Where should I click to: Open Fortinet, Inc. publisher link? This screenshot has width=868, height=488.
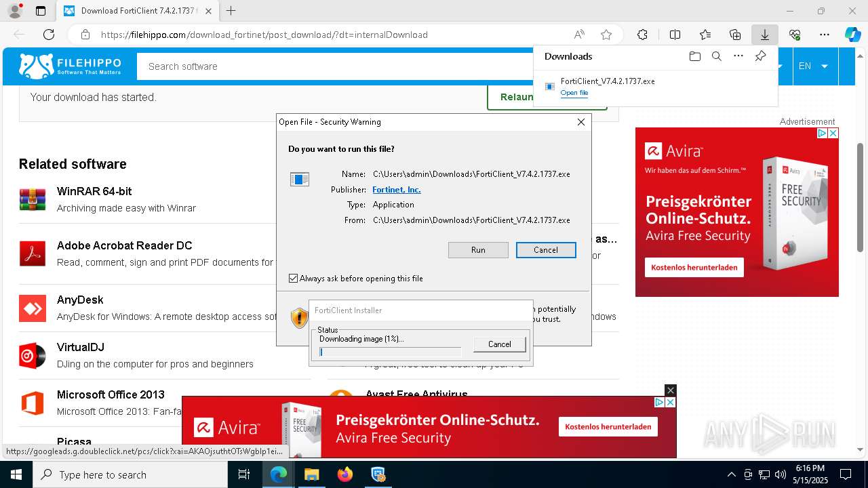pyautogui.click(x=397, y=190)
